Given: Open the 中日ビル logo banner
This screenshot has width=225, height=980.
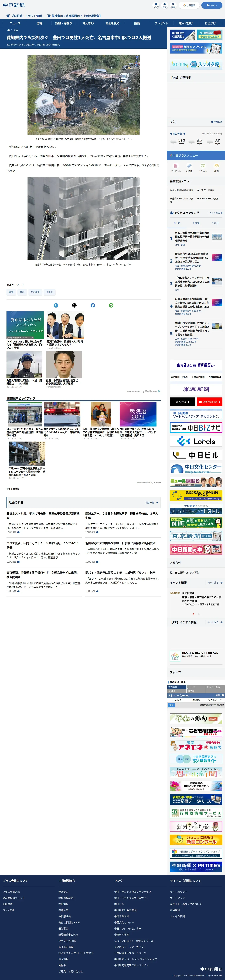Looking at the screenshot, I should (x=196, y=455).
